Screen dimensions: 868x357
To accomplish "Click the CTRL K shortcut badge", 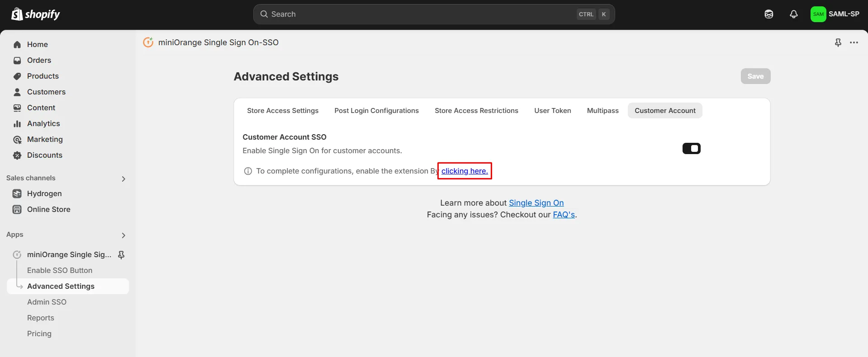I will click(593, 14).
